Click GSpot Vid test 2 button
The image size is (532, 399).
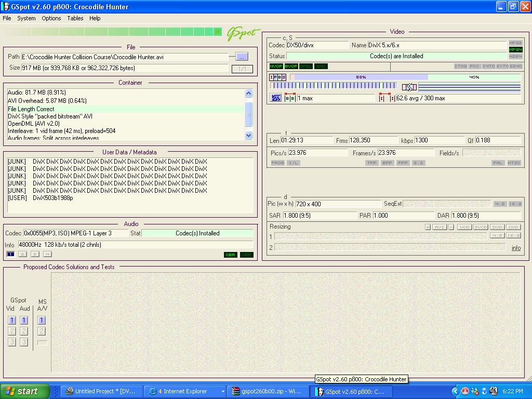tap(12, 331)
